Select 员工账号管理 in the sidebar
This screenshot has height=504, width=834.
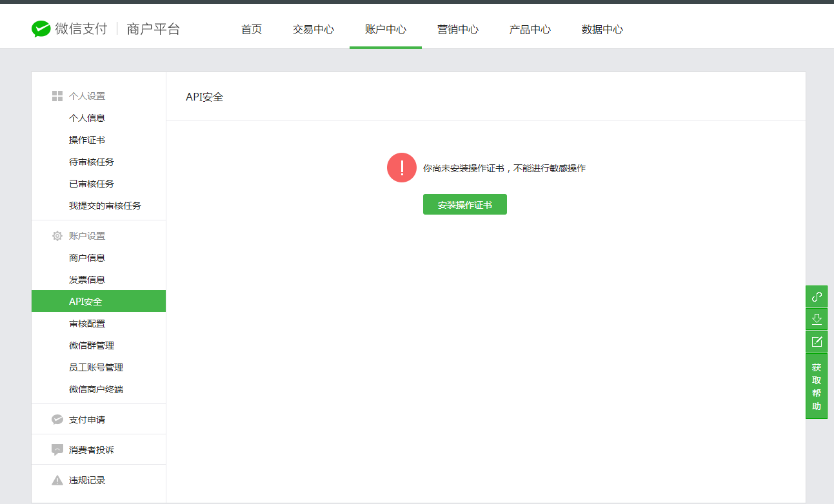click(x=96, y=367)
